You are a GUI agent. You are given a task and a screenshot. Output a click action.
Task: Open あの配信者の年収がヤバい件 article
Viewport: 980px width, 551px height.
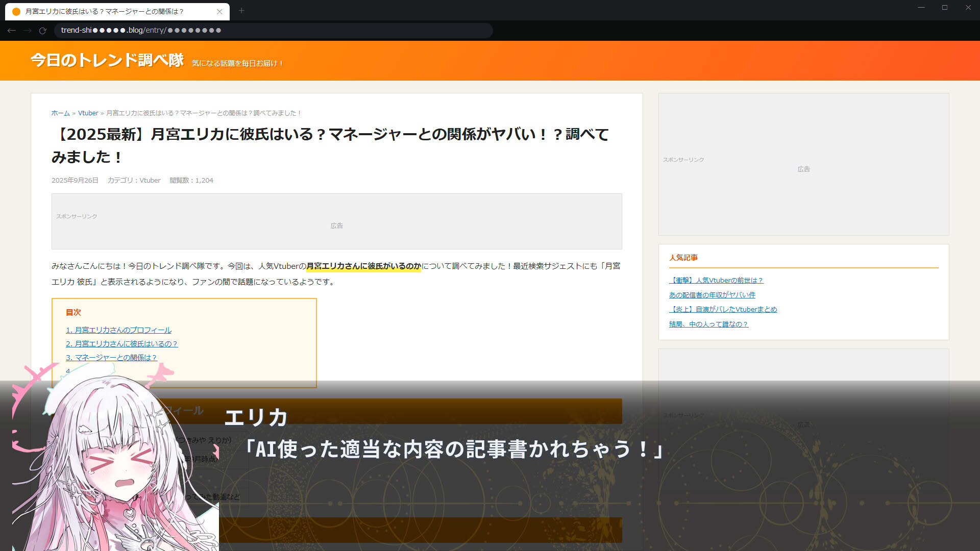[x=712, y=295]
